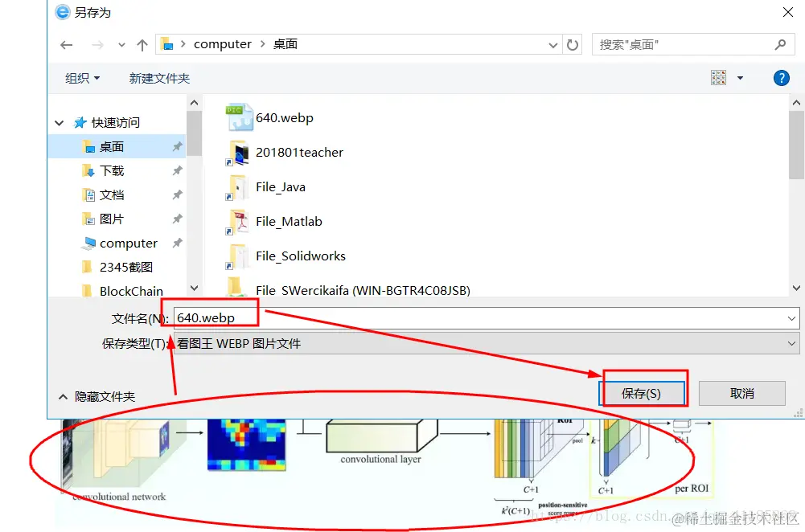Refresh the current folder view
Image resolution: width=805 pixels, height=532 pixels.
[x=573, y=45]
